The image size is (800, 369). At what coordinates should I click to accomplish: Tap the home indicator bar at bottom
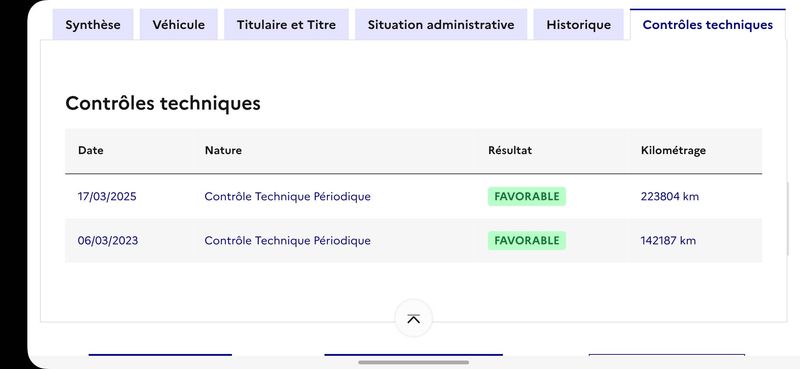pyautogui.click(x=413, y=362)
